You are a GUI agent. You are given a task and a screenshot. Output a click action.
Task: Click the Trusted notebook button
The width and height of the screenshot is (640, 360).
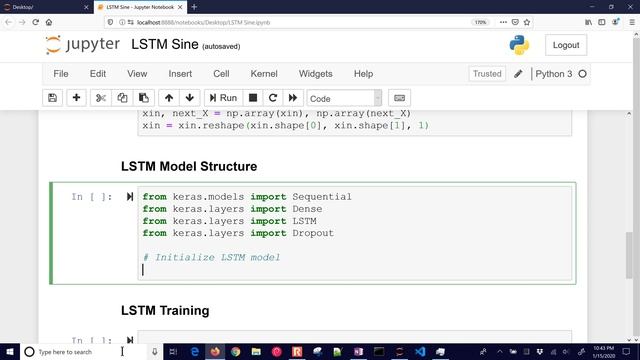click(x=487, y=74)
